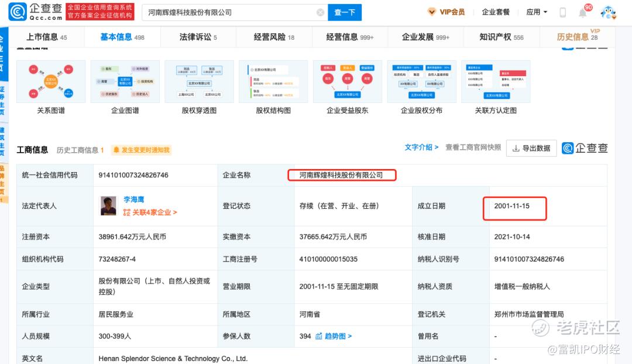The height and width of the screenshot is (364, 632).
Task: Select 核准日期 value 2021-10-14
Action: pos(512,236)
